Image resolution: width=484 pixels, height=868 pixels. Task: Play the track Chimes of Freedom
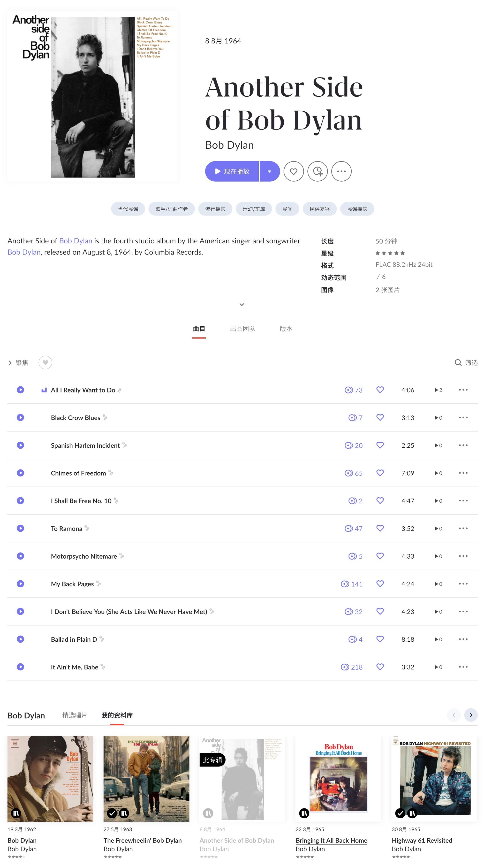[21, 473]
